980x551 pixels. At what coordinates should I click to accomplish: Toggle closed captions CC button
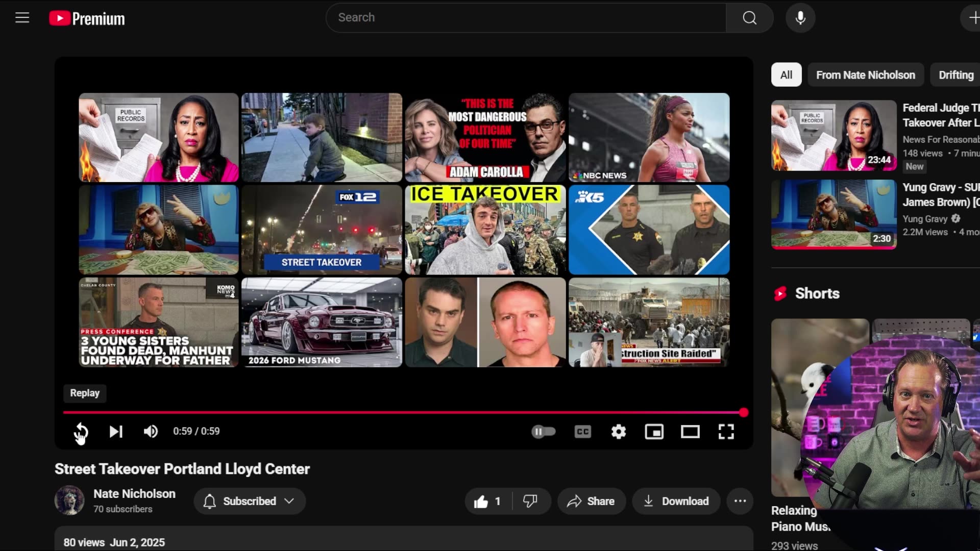point(582,432)
